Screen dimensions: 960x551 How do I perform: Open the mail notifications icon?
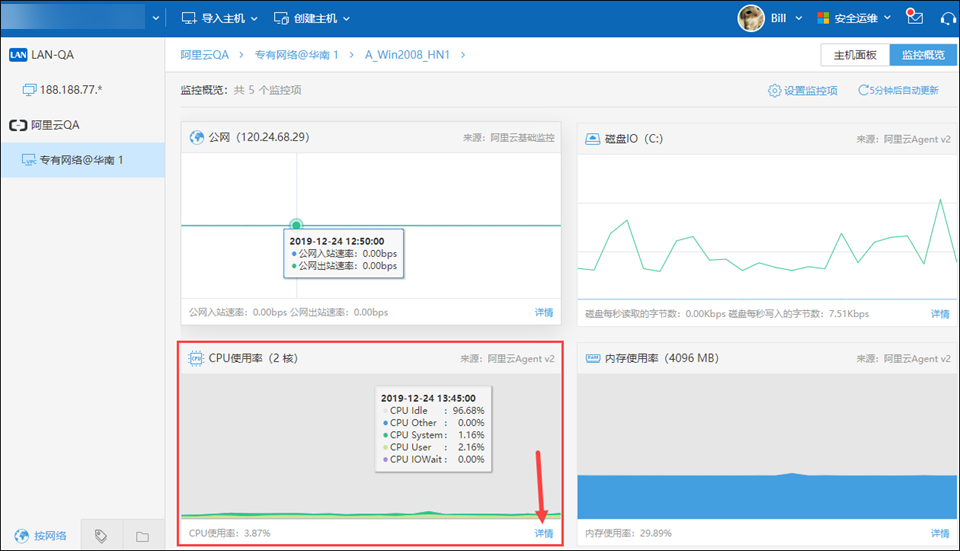pos(914,17)
